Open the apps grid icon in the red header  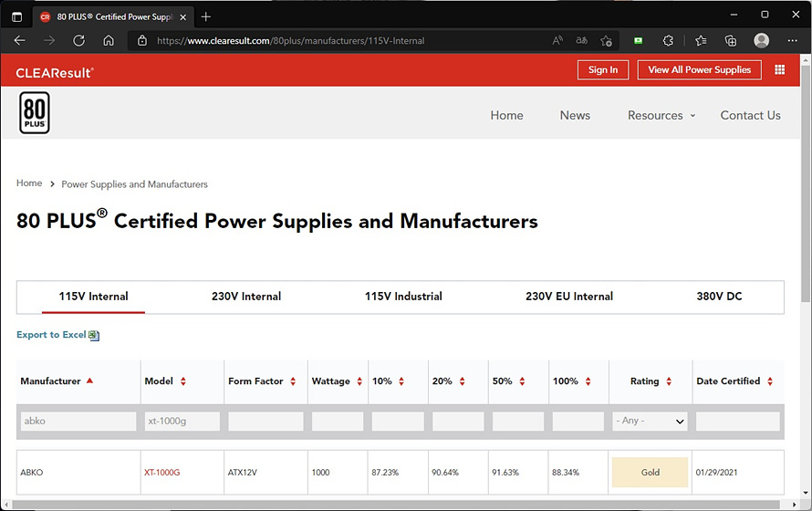coord(779,70)
